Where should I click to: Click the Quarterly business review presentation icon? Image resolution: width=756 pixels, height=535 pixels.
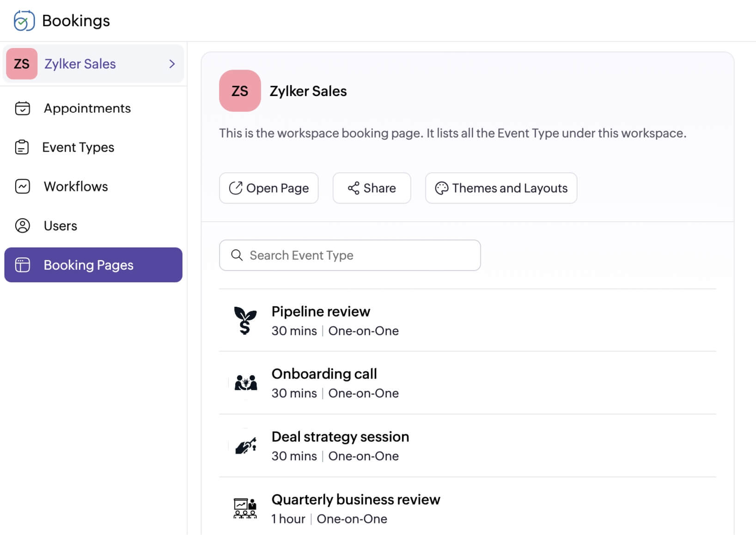[x=245, y=508]
